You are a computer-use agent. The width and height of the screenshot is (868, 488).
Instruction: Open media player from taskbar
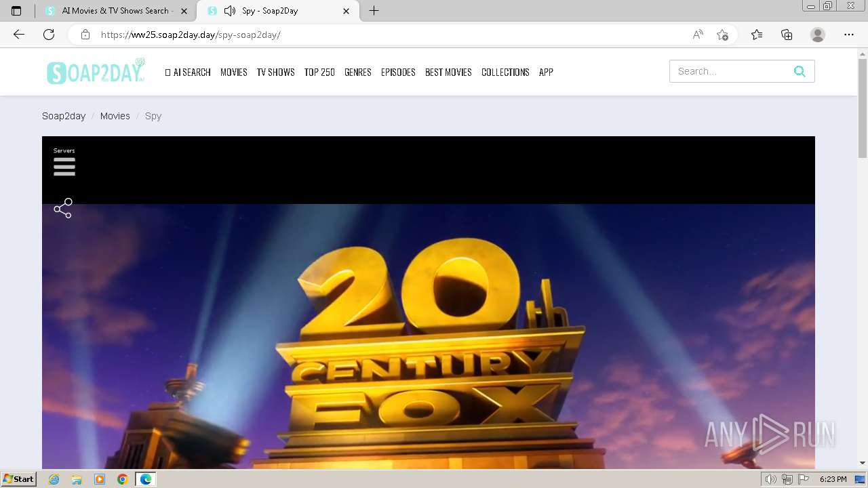click(x=100, y=479)
